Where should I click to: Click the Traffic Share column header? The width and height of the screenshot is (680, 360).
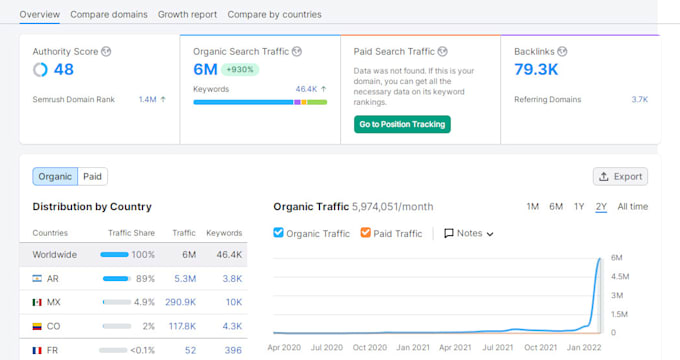(131, 233)
